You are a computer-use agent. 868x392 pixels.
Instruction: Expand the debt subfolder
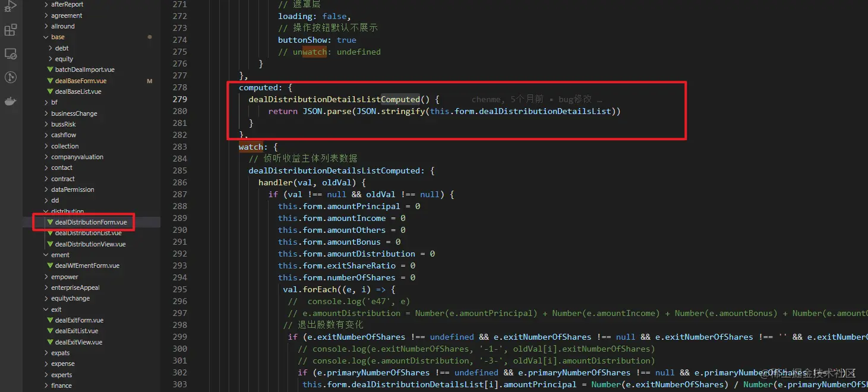62,48
